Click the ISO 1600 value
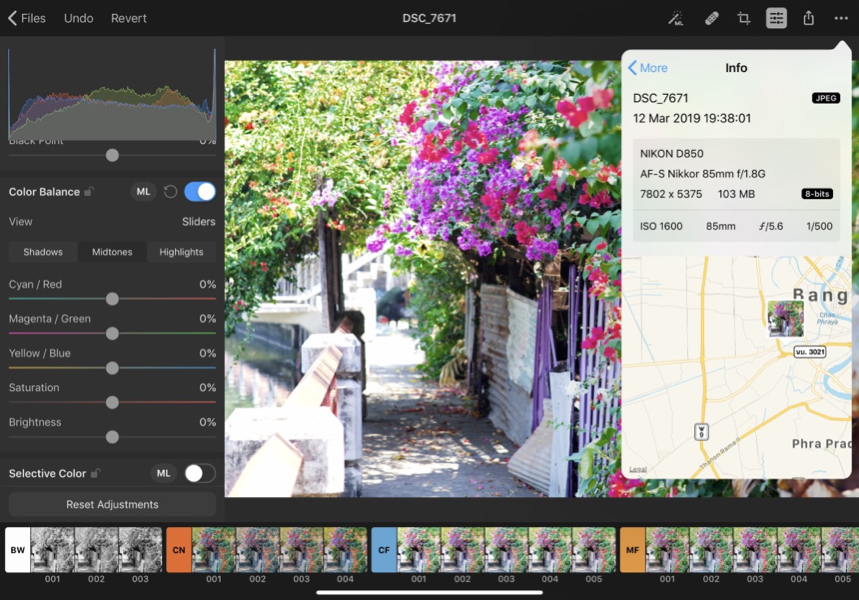This screenshot has width=859, height=600. pyautogui.click(x=661, y=226)
